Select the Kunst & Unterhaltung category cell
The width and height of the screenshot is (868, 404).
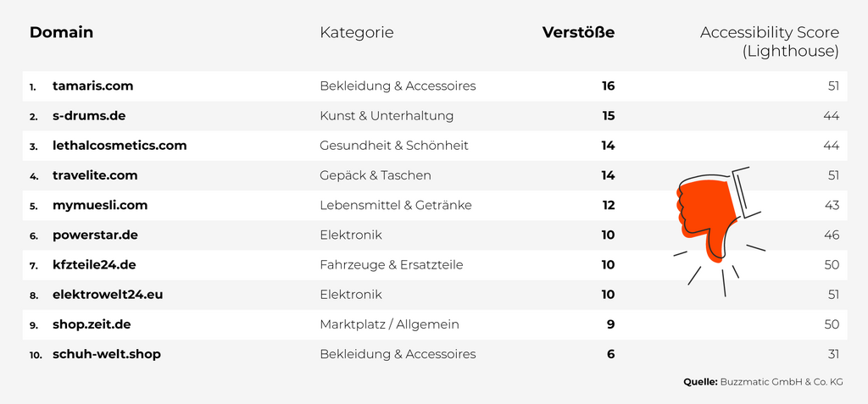[x=387, y=115]
